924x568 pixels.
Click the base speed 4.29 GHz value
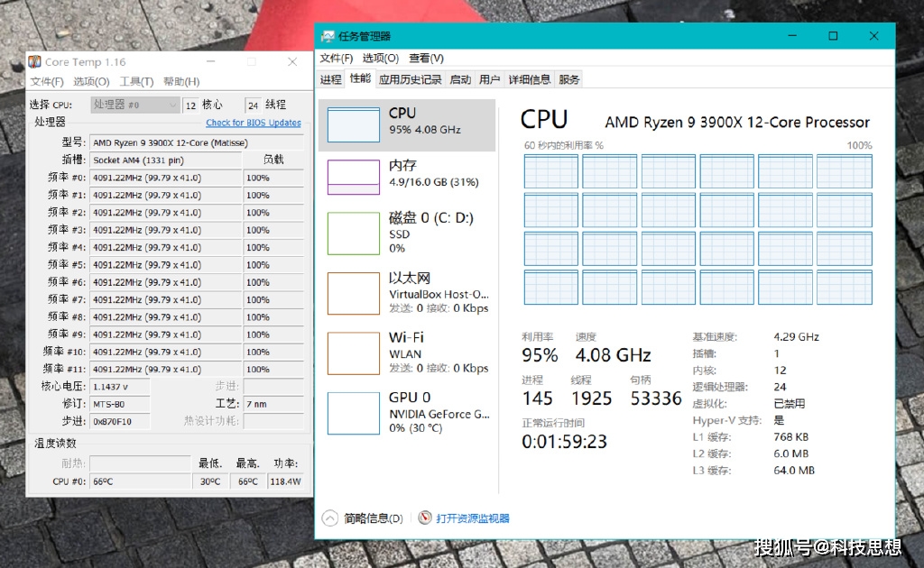pos(796,337)
